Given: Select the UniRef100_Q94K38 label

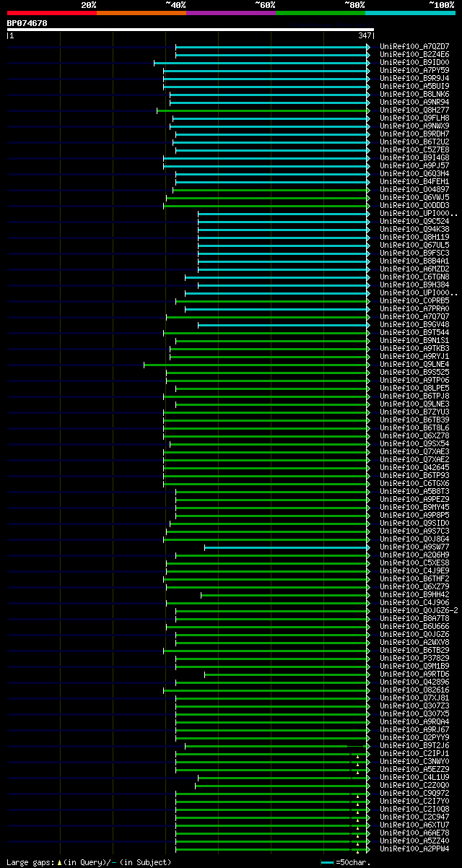Looking at the screenshot, I should coord(414,229).
